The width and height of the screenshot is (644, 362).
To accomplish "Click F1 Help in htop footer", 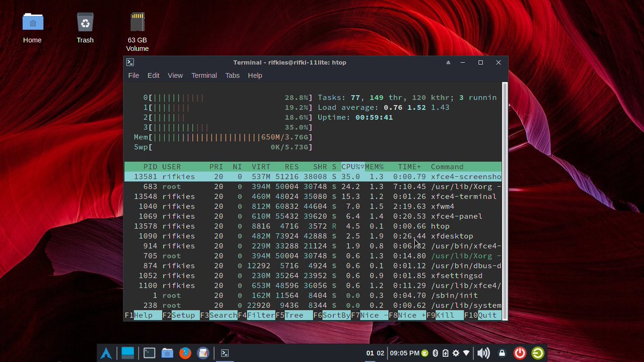I will pyautogui.click(x=143, y=315).
